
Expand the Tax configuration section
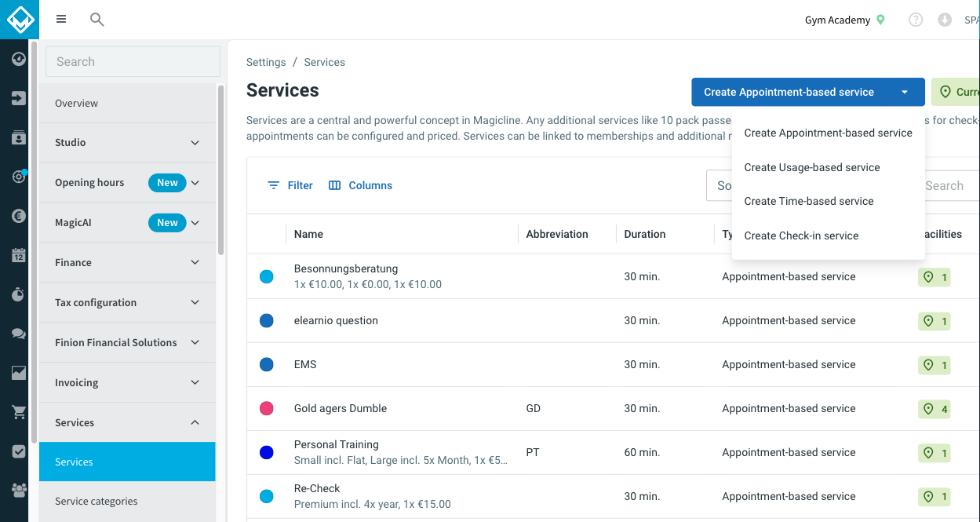(x=127, y=303)
